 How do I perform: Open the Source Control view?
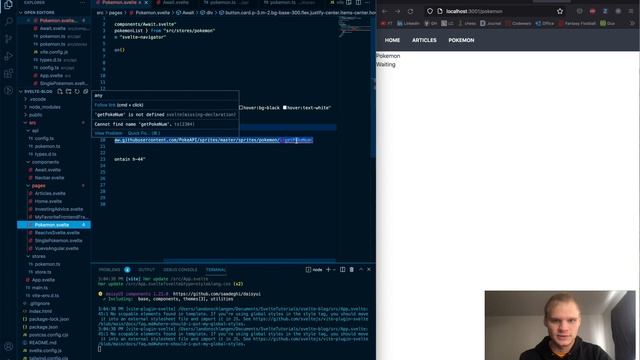pyautogui.click(x=8, y=39)
